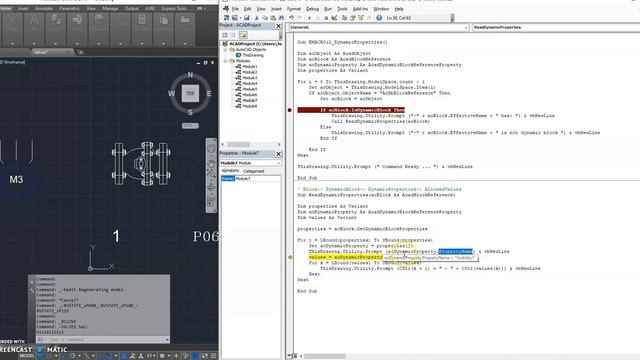Open the View menu in VBA editor

click(x=261, y=9)
